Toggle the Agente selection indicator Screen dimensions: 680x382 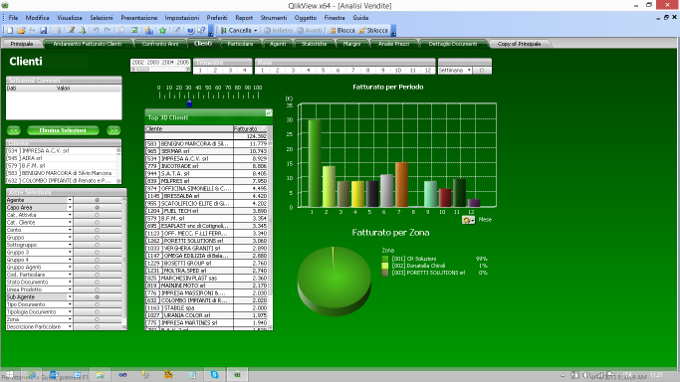coord(97,200)
